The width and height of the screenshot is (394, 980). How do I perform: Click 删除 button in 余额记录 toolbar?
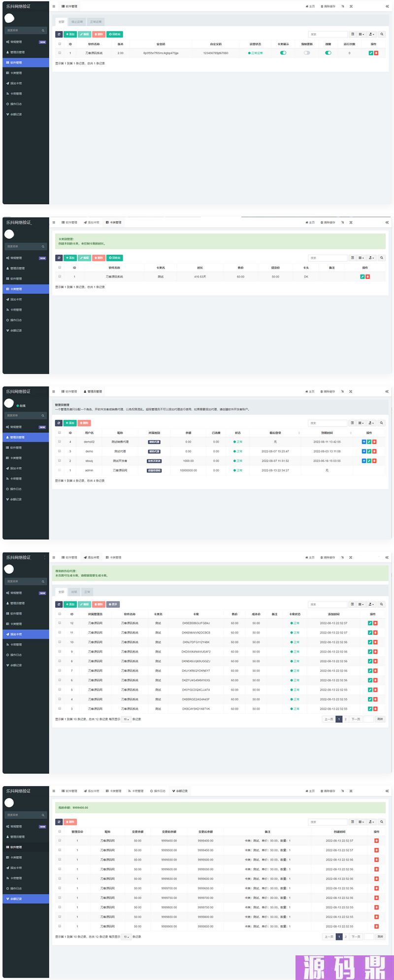[70, 822]
